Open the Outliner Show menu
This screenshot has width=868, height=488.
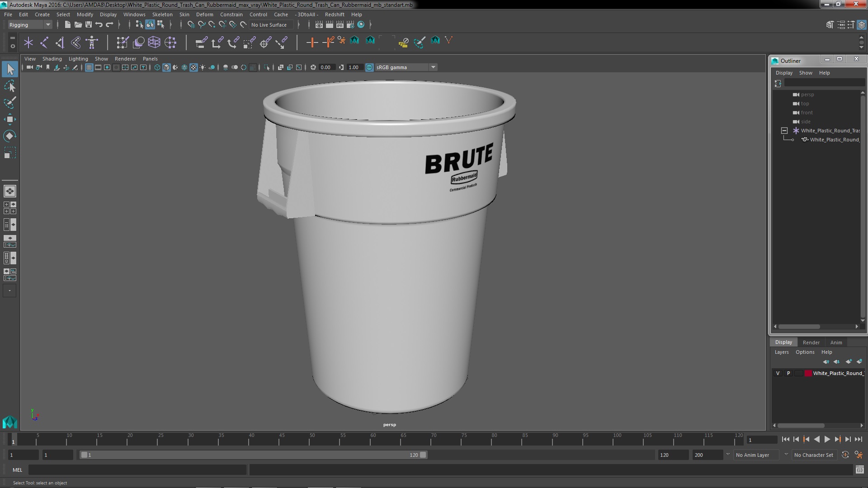tap(806, 73)
